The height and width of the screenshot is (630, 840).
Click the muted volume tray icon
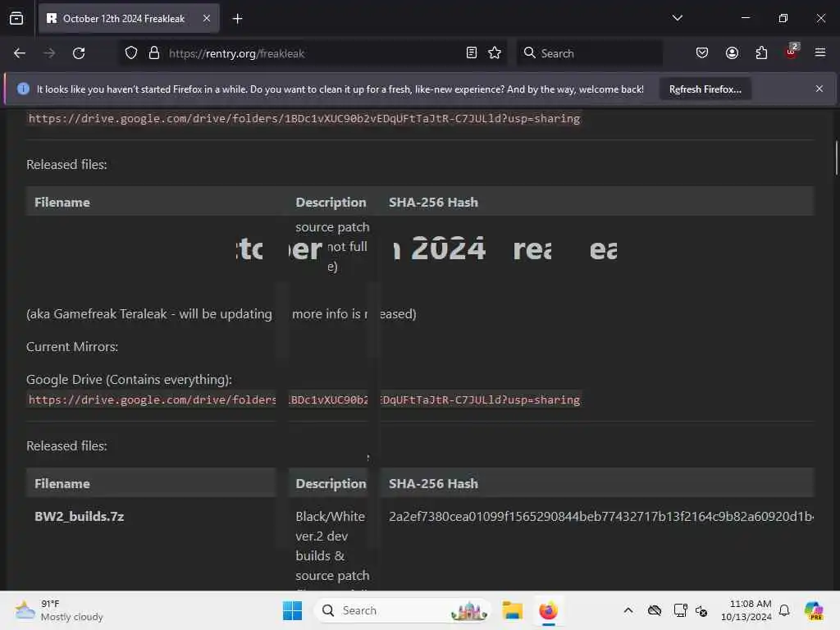coord(701,610)
